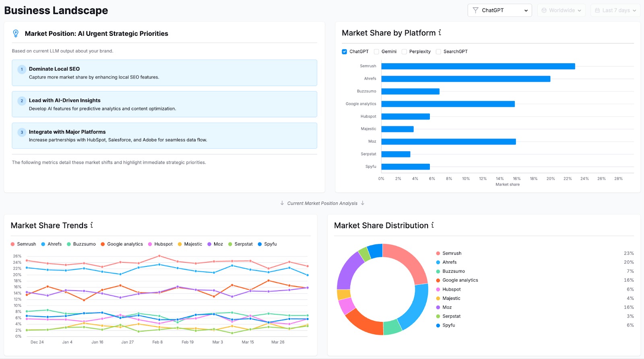Screen dimensions: 644x359
Task: Click the Hubspot bar in platform chart
Action: tap(406, 117)
